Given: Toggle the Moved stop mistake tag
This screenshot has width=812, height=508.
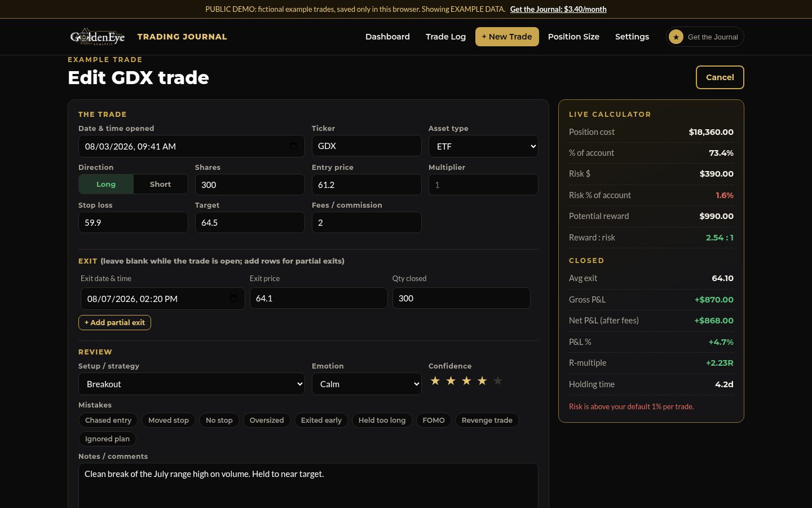Looking at the screenshot, I should [169, 421].
